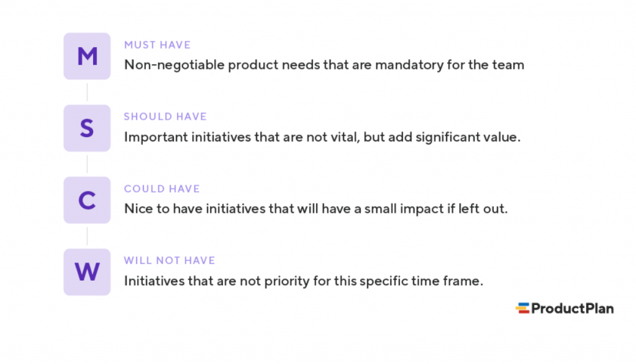Viewport: 636px width, 364px height.
Task: Click the word mandatory in first description
Action: 409,65
